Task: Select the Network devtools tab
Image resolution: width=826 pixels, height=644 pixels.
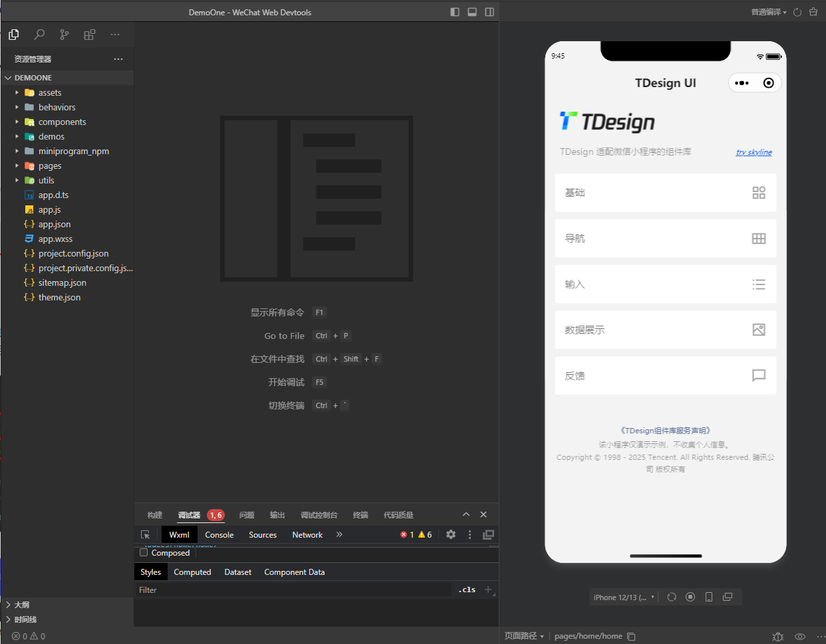Action: point(307,534)
